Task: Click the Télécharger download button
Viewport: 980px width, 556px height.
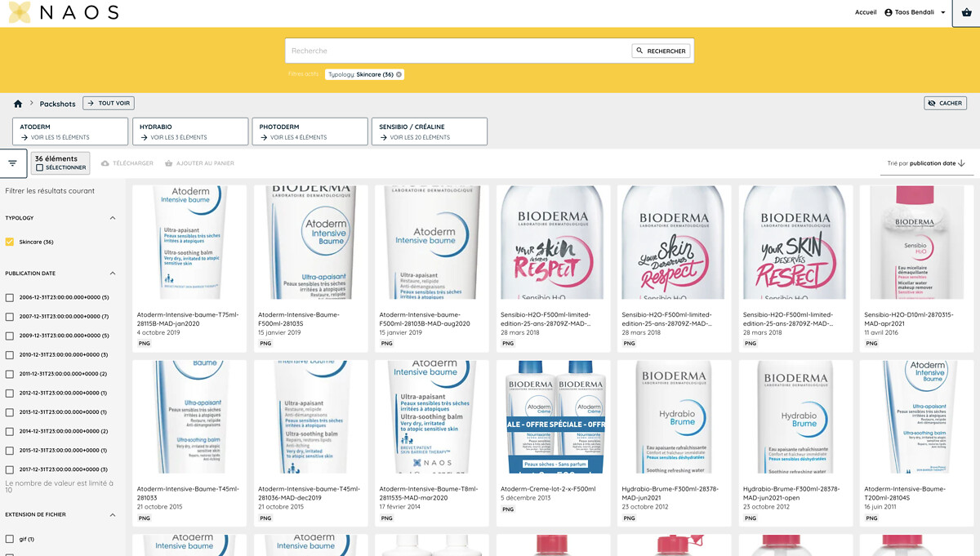Action: (127, 163)
